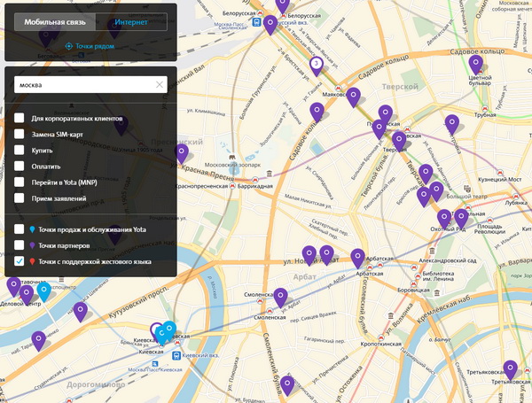Check the Точки партнеров filter
532x403 pixels.
[x=20, y=245]
